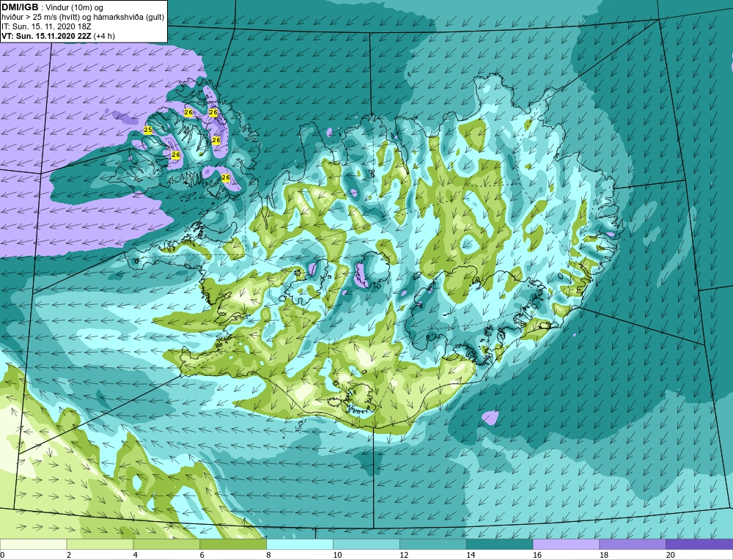This screenshot has width=733, height=560.
Task: Click header text "DMI/IGB"
Action: (20, 7)
